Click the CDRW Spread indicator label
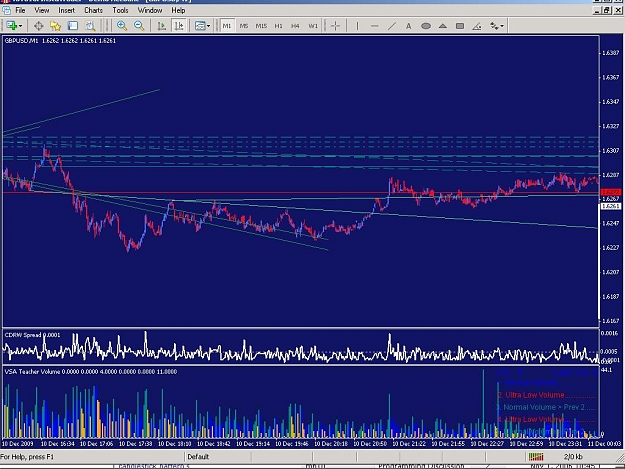 coord(32,335)
